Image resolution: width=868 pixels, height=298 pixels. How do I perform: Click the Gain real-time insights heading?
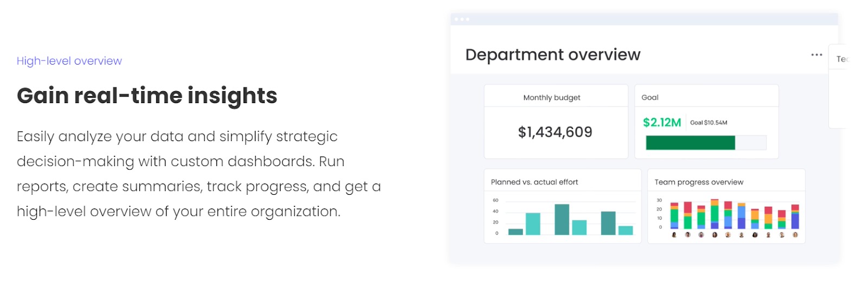pyautogui.click(x=146, y=96)
